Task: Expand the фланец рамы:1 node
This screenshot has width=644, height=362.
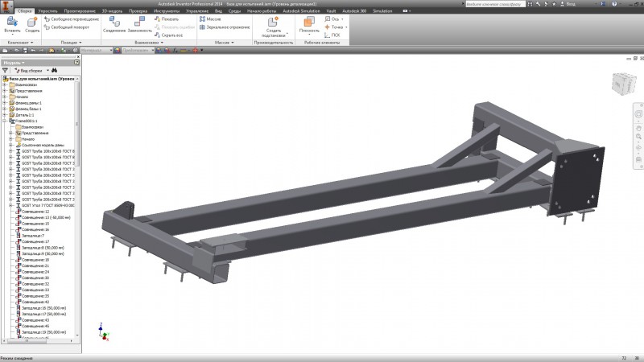Action: click(5, 103)
